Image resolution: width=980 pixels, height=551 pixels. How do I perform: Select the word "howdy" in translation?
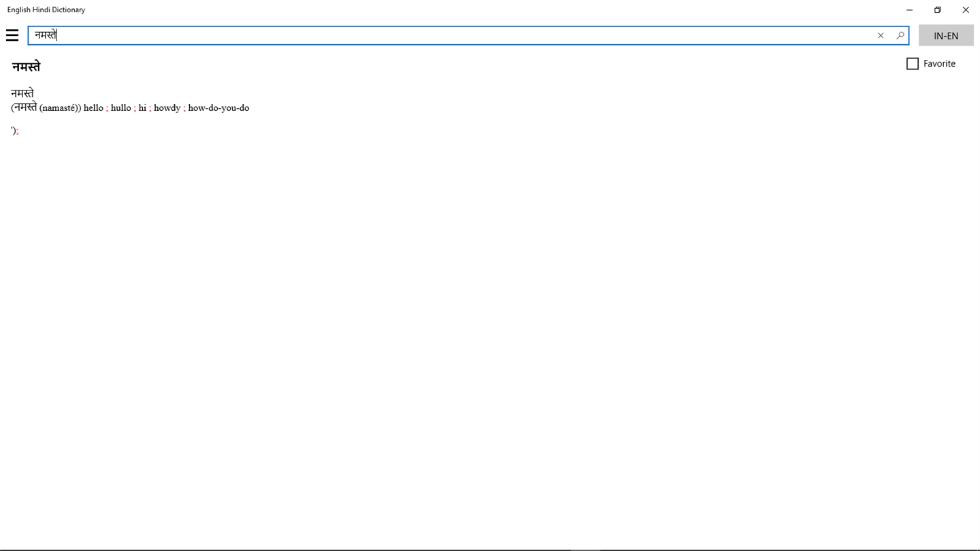[167, 107]
